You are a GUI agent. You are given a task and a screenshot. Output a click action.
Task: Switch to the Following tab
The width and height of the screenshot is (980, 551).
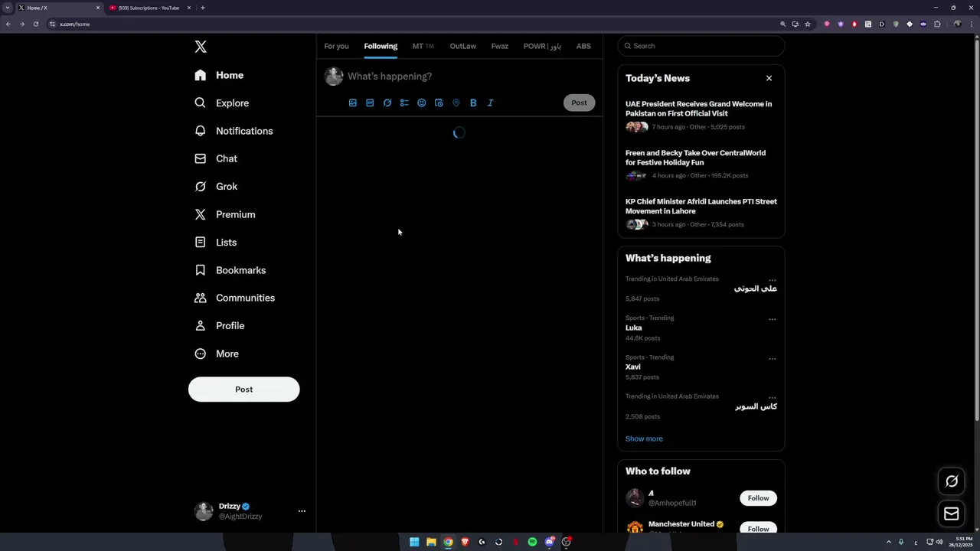pos(381,46)
